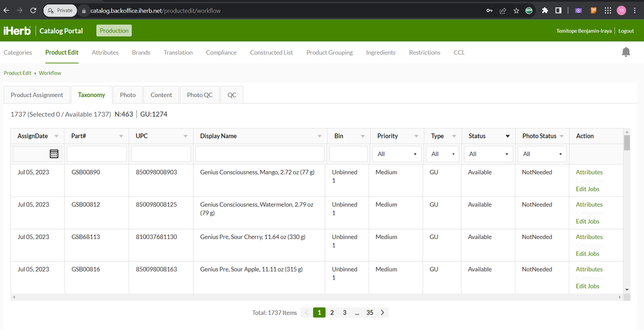Bookmark this page with star icon
The image size is (644, 330).
click(x=517, y=11)
